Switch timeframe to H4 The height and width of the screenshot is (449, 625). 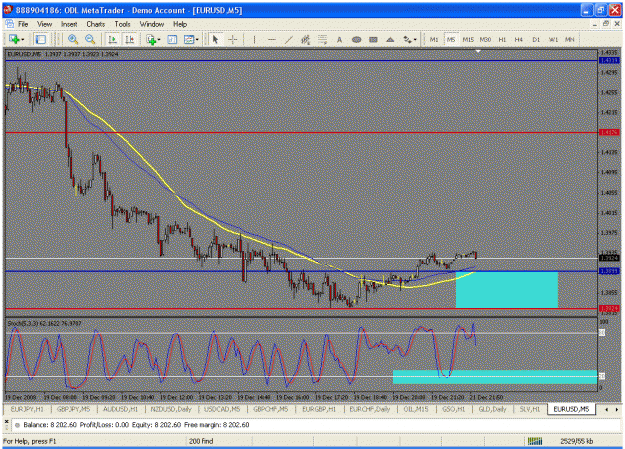(519, 39)
